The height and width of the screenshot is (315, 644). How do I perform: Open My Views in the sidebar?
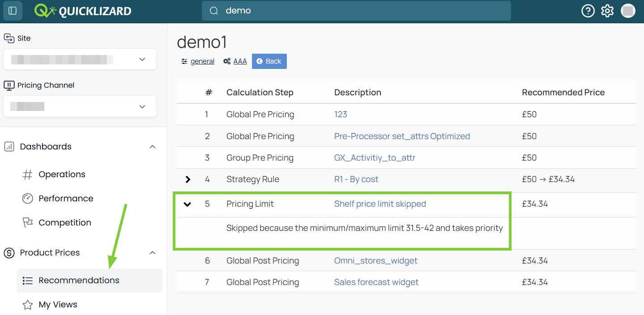[58, 305]
